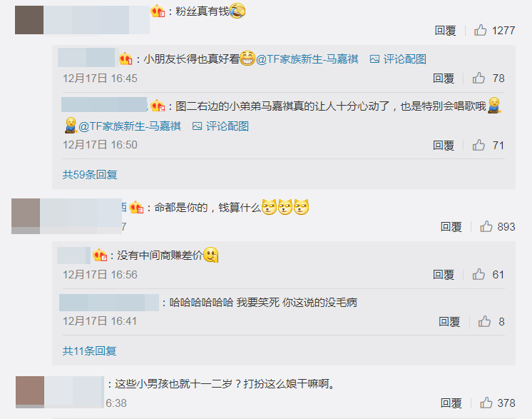Expand 共59条回复 thread
Screen dimensions: 532x419
tap(90, 175)
